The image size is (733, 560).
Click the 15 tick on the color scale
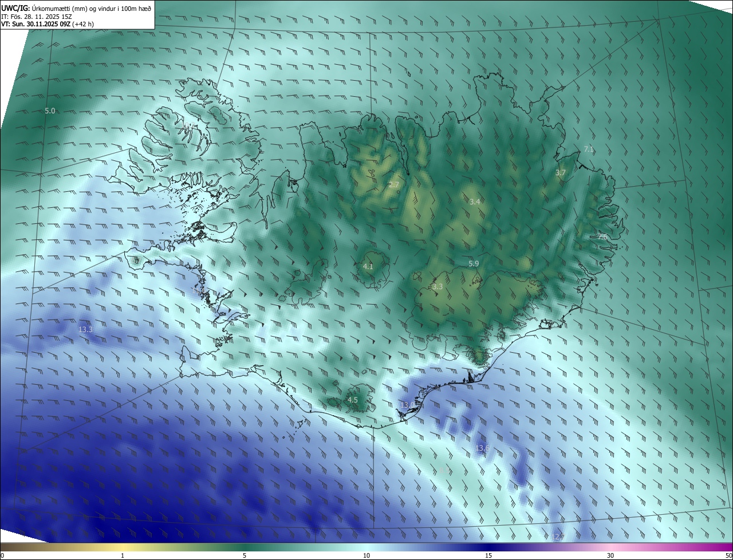[x=488, y=556]
